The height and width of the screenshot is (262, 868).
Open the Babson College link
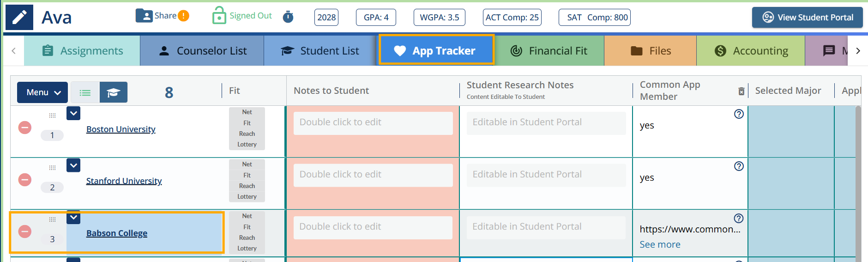[x=117, y=233]
